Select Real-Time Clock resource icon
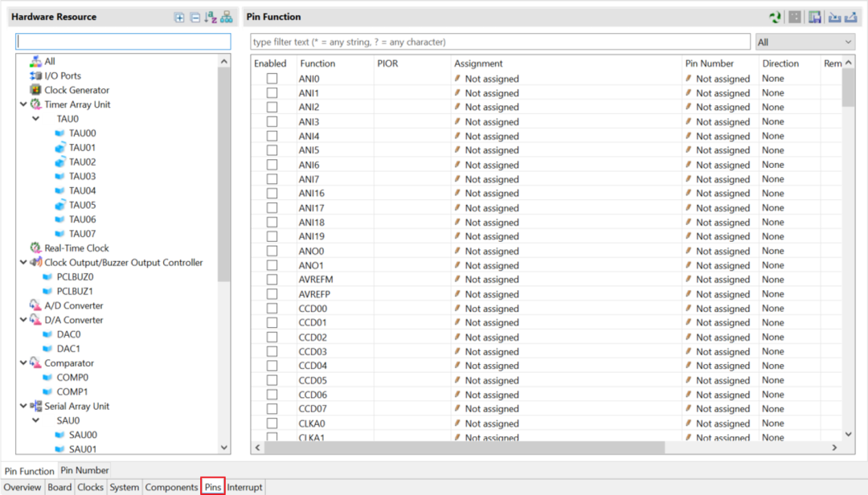This screenshot has height=495, width=868. (35, 248)
